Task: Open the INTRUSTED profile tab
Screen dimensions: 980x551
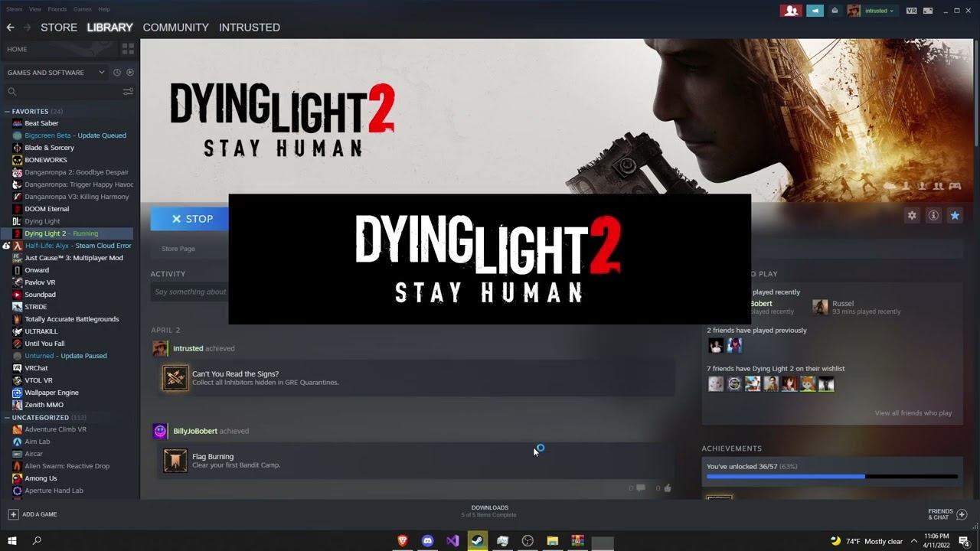Action: [250, 28]
